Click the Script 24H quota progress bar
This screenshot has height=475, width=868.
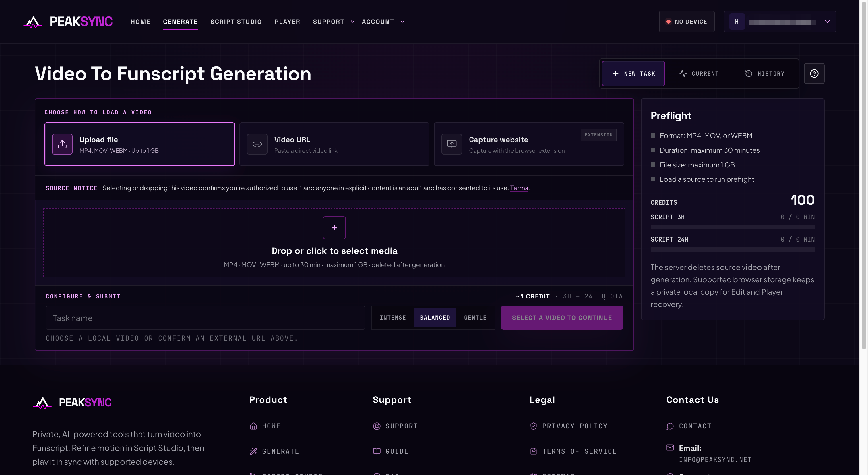click(x=733, y=250)
